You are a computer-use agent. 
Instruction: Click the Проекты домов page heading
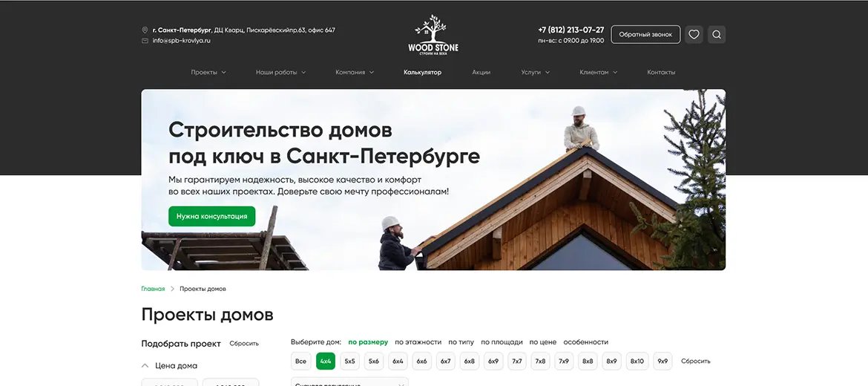coord(207,315)
